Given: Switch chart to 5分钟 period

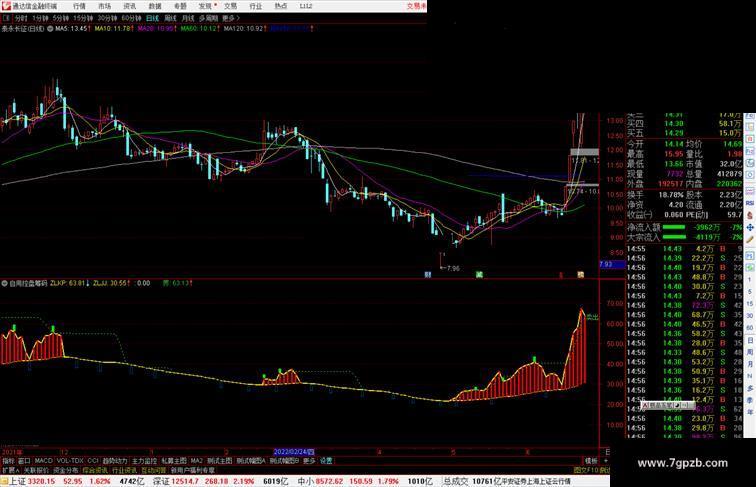Looking at the screenshot, I should [x=61, y=18].
